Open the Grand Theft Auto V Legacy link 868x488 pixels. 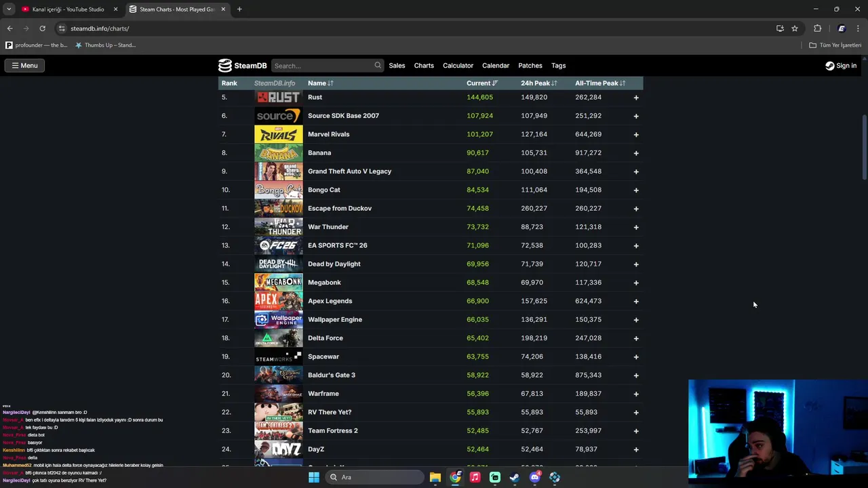point(349,171)
